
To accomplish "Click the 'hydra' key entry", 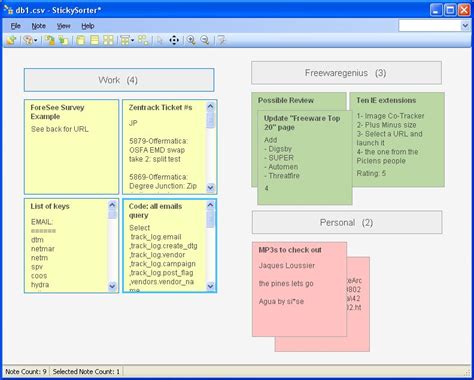I will click(x=40, y=285).
